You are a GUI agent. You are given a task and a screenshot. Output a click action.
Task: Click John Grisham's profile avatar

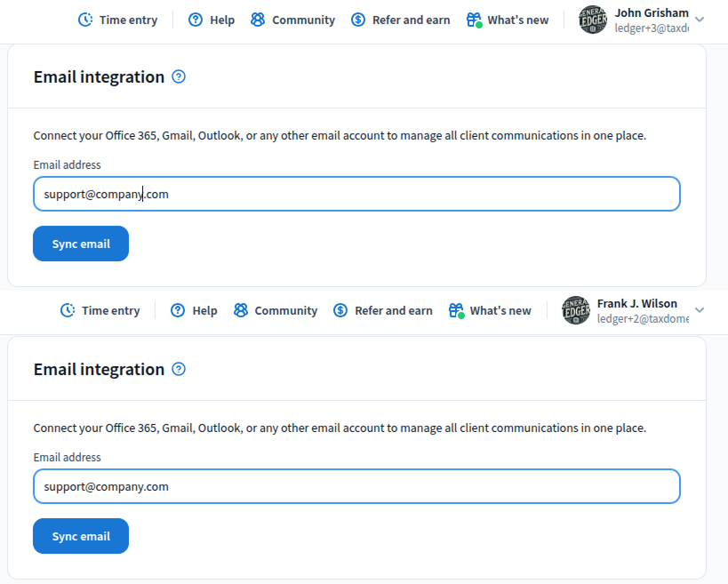[x=593, y=20]
